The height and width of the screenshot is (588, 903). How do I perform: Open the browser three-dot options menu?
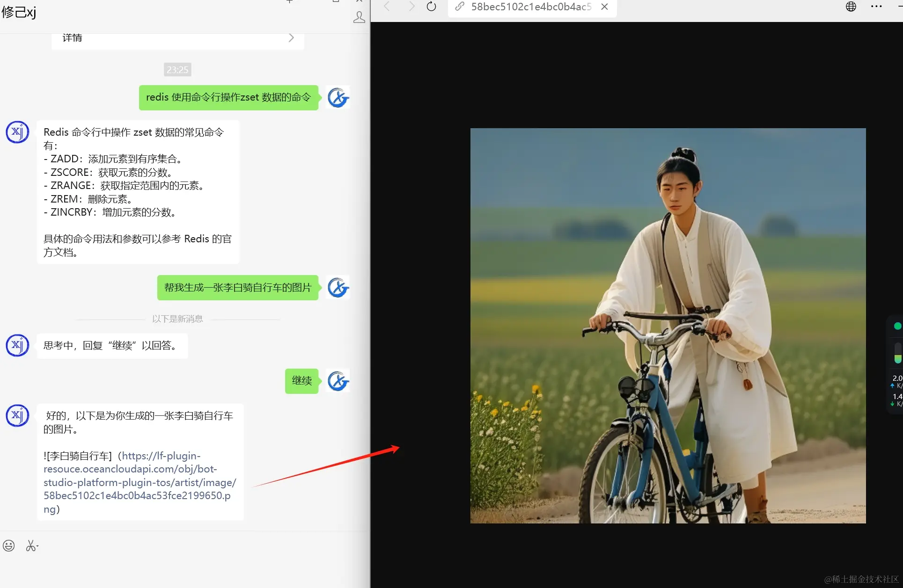[876, 7]
